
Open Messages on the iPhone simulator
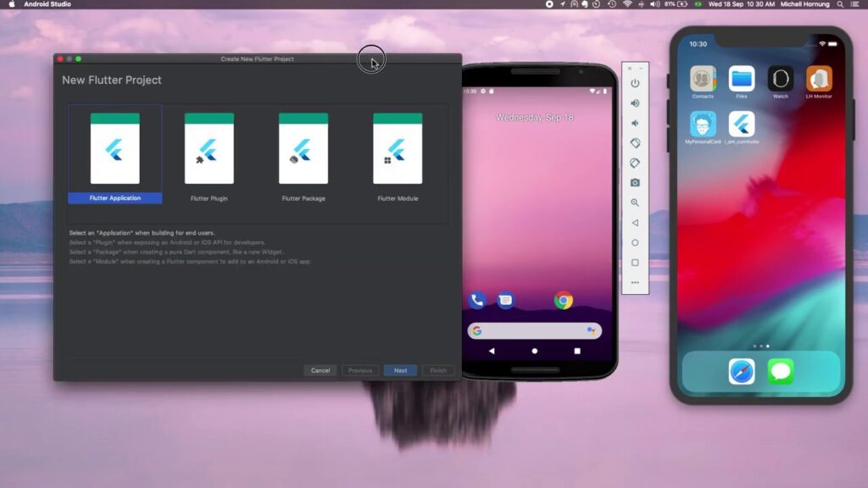click(x=781, y=371)
